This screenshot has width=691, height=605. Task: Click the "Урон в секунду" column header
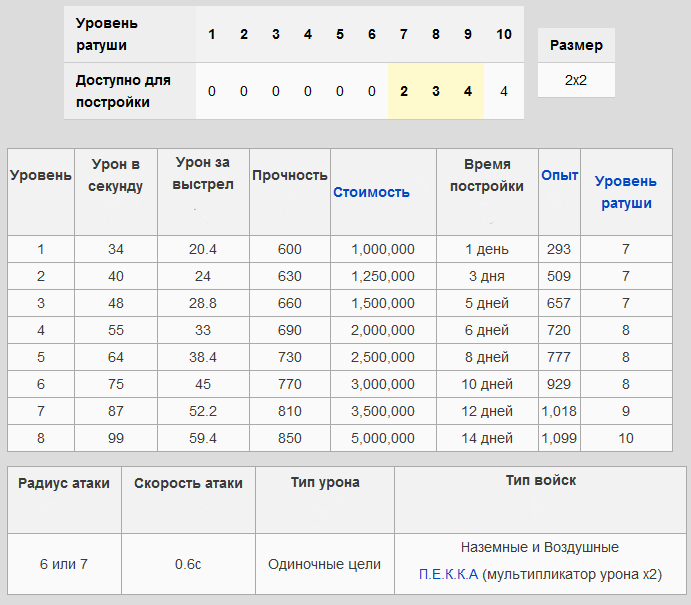116,175
